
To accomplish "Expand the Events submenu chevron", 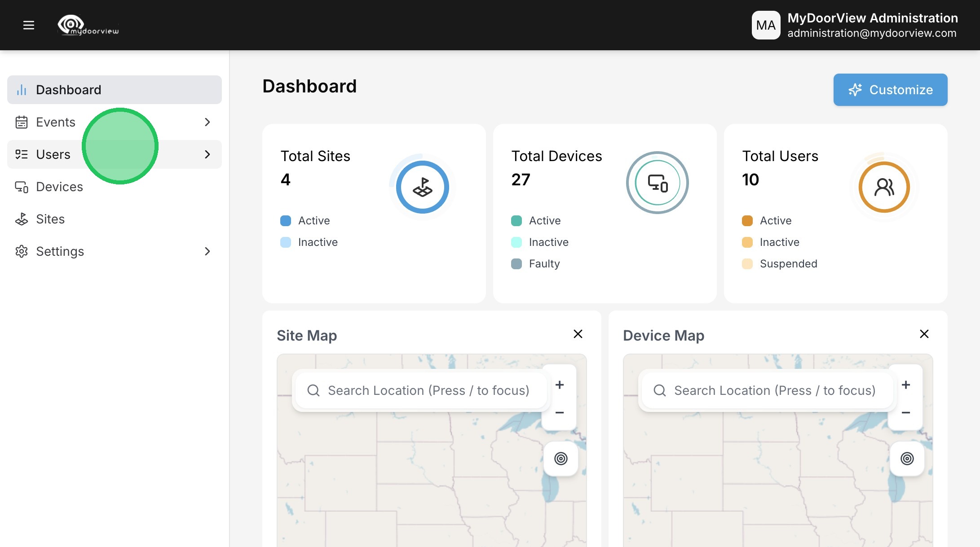I will click(x=207, y=122).
